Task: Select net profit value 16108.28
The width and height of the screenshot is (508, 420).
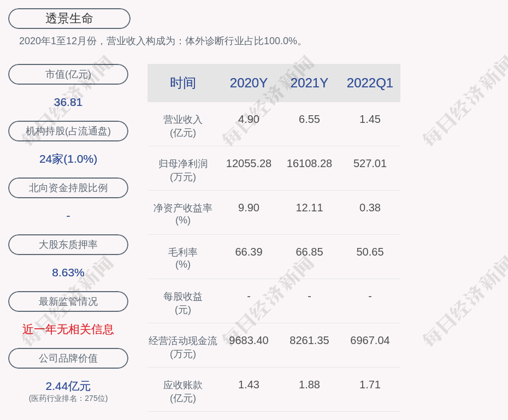Action: 309,163
